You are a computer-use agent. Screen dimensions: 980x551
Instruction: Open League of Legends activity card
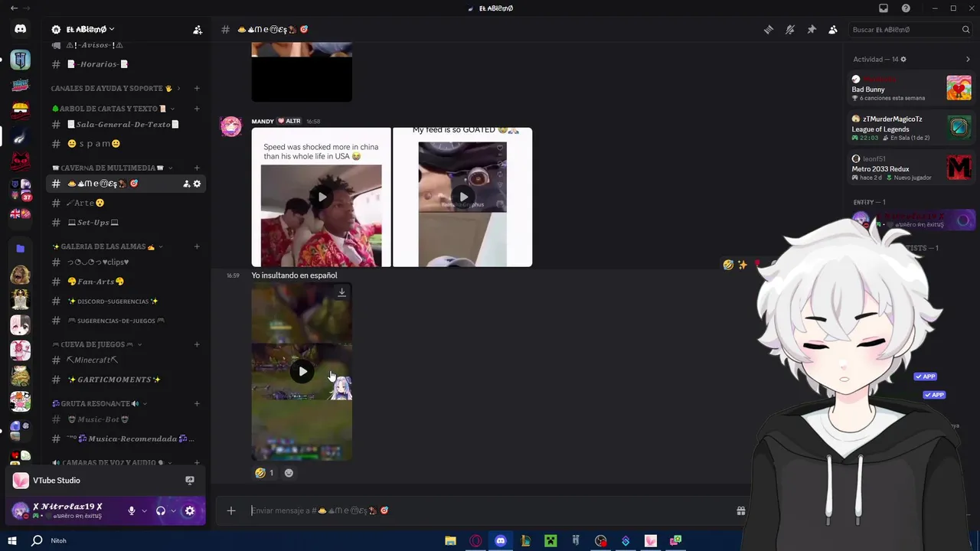[911, 128]
